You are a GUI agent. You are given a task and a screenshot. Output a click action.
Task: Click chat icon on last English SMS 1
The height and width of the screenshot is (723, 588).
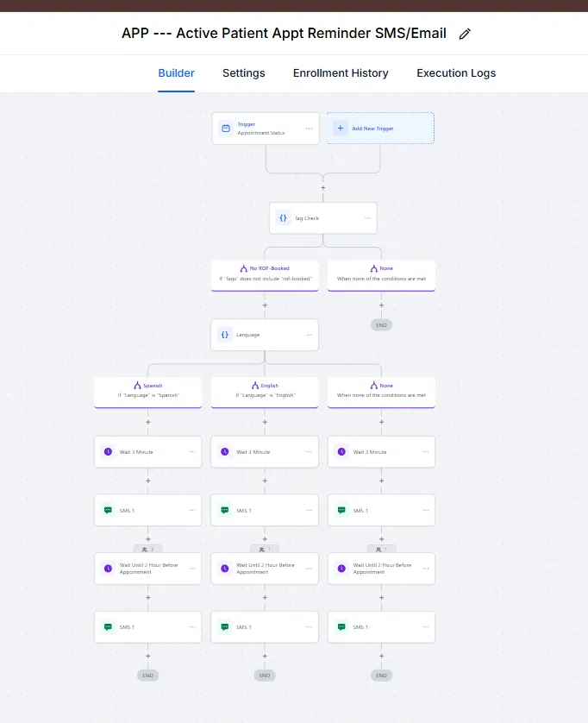225,627
